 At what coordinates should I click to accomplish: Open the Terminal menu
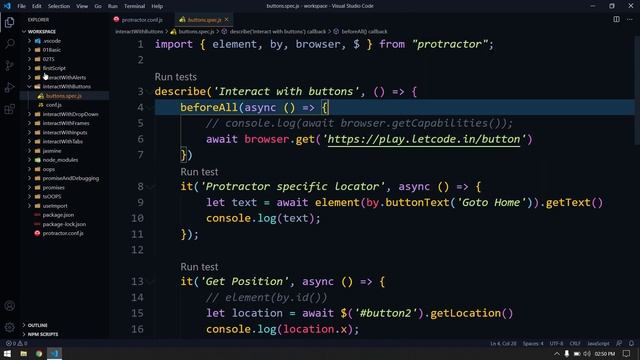tap(134, 6)
